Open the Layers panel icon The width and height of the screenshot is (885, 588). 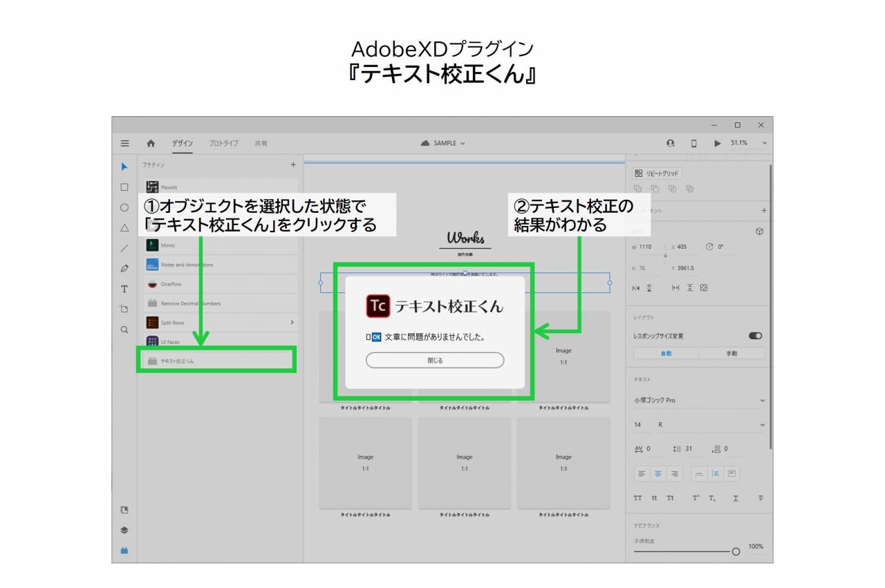tap(124, 531)
